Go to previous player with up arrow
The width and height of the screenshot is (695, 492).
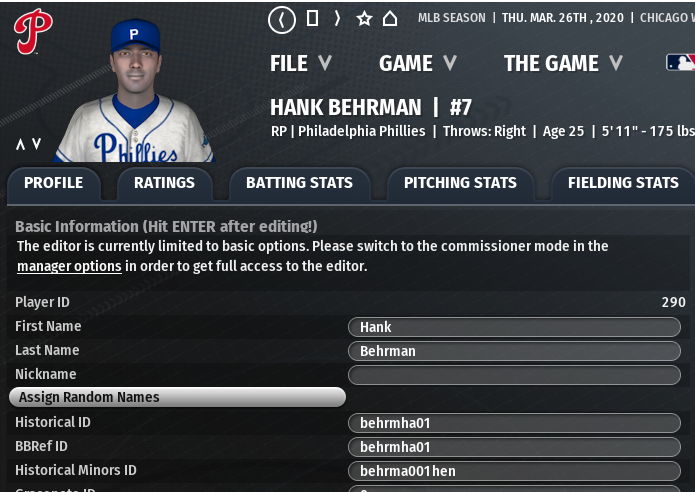click(20, 144)
